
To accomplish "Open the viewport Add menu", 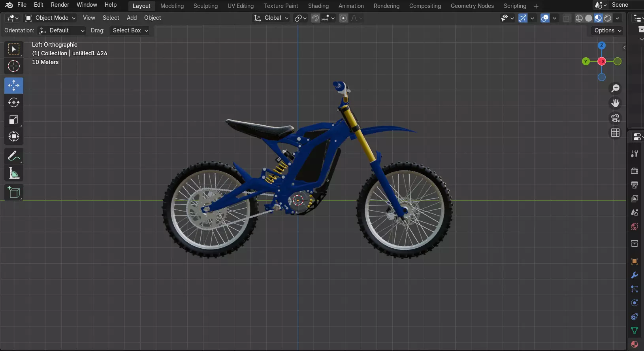I will [132, 18].
